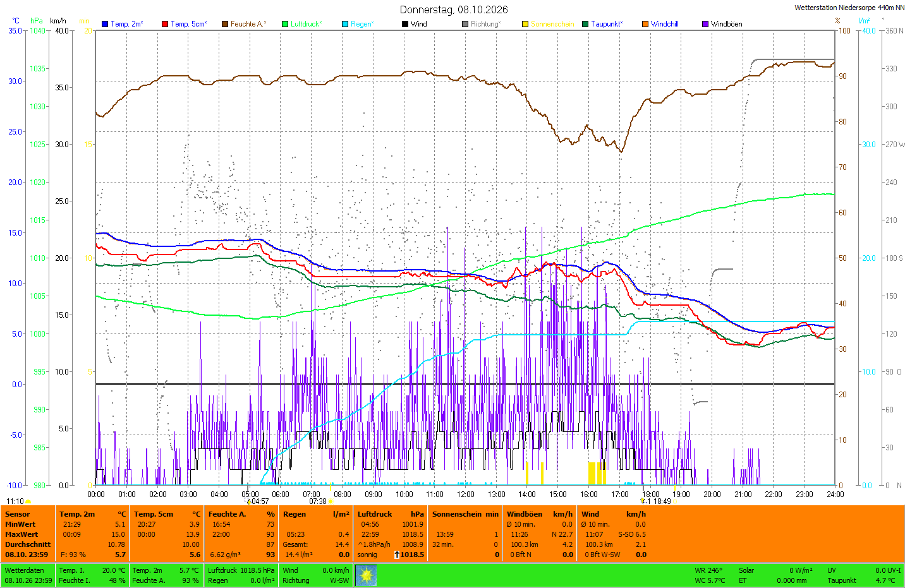Viewport: 905px width, 588px height.
Task: Click the orange Windchill legend swatch
Action: coord(645,24)
